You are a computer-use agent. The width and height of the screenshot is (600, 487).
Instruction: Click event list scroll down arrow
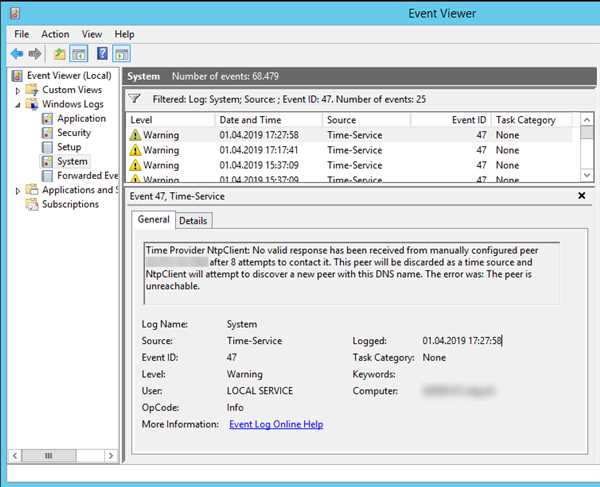tap(587, 175)
